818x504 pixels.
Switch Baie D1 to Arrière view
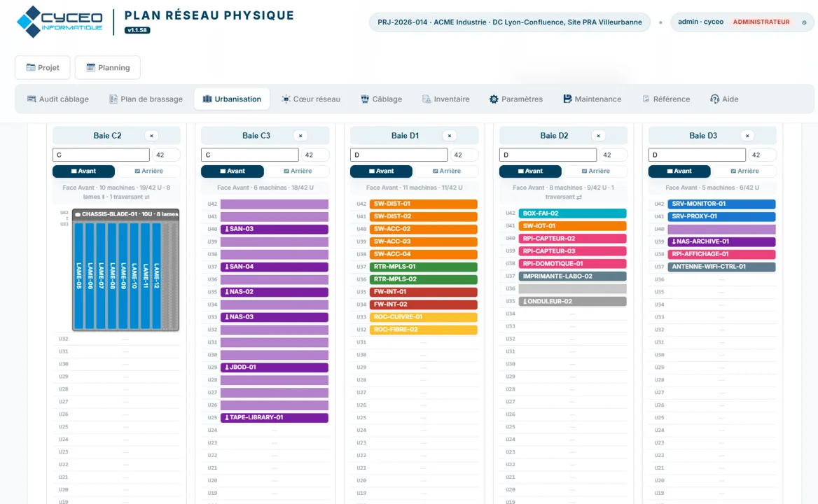point(447,171)
